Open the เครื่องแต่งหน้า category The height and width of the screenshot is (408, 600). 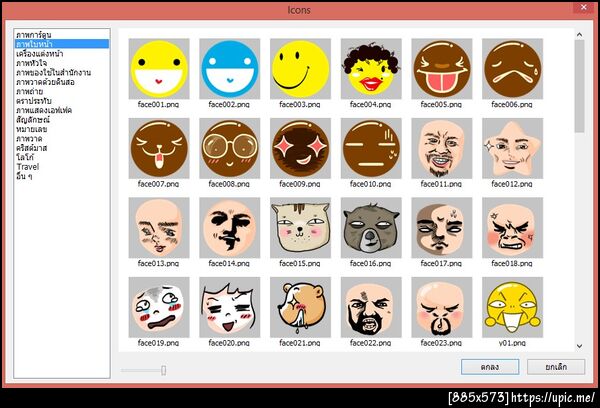[39, 54]
